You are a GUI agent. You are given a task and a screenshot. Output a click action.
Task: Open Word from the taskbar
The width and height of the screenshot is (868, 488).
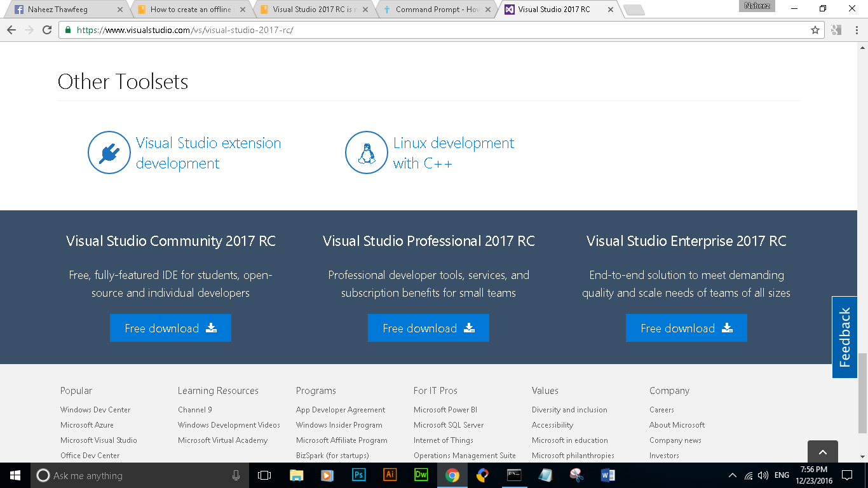608,475
